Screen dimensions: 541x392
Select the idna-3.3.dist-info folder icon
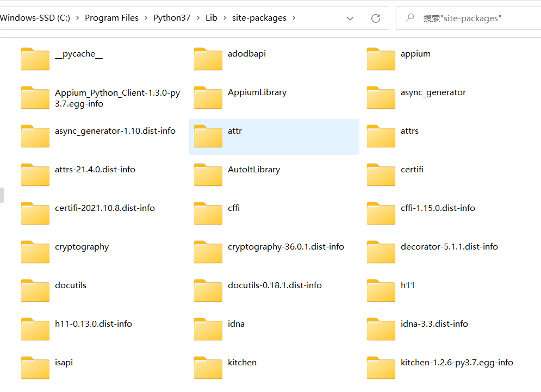click(x=381, y=329)
